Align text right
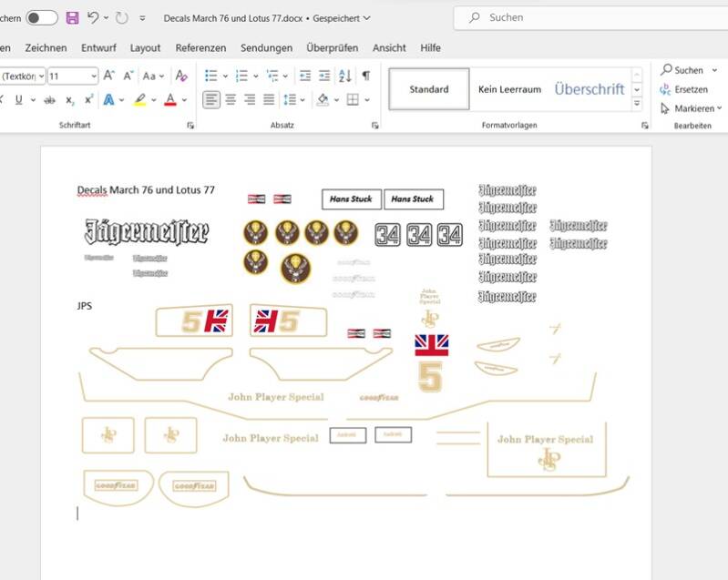Image resolution: width=728 pixels, height=580 pixels. [x=250, y=100]
